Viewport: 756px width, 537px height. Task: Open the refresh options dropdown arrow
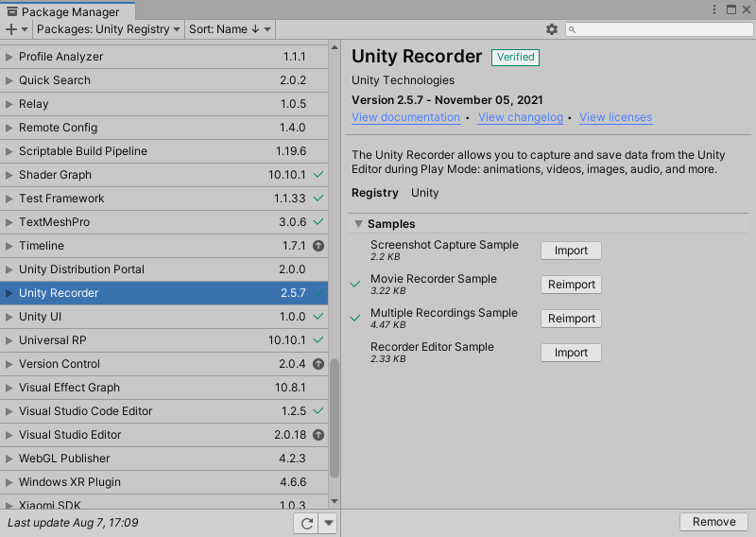(x=329, y=523)
